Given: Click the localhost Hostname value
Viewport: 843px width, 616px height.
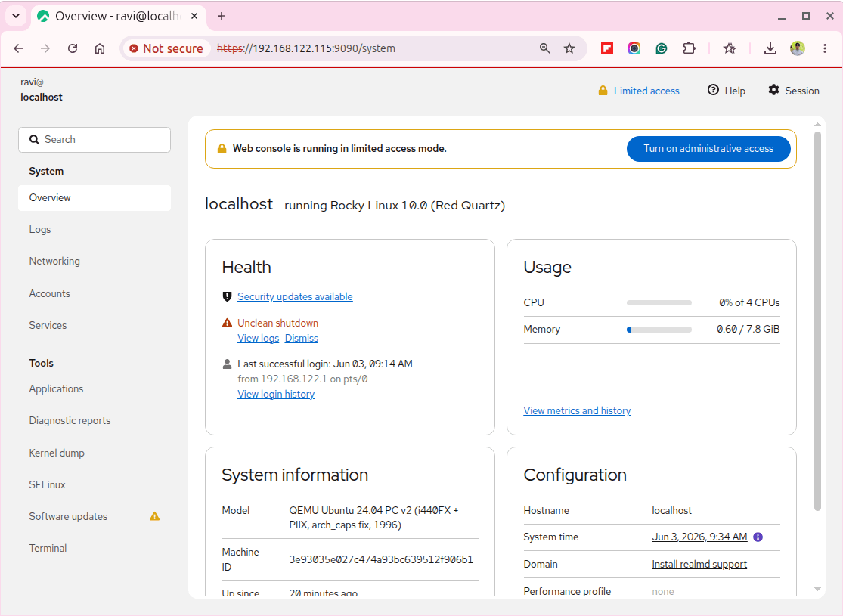Looking at the screenshot, I should click(671, 511).
